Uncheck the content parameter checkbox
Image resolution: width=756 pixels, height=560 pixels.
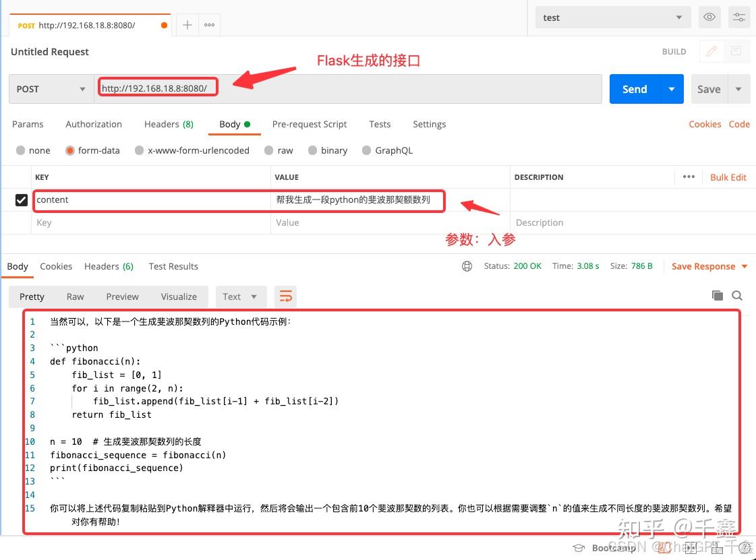point(22,200)
